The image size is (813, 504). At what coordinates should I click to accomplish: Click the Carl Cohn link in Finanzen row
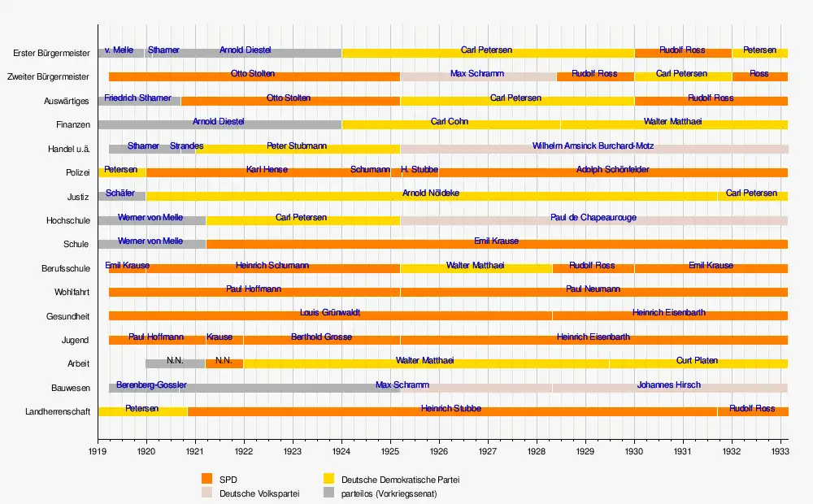450,122
